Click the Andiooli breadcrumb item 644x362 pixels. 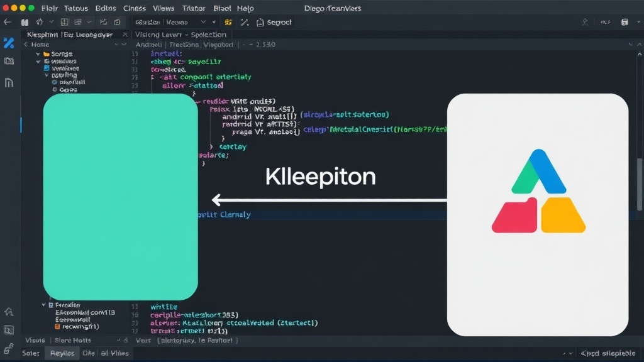(x=148, y=45)
